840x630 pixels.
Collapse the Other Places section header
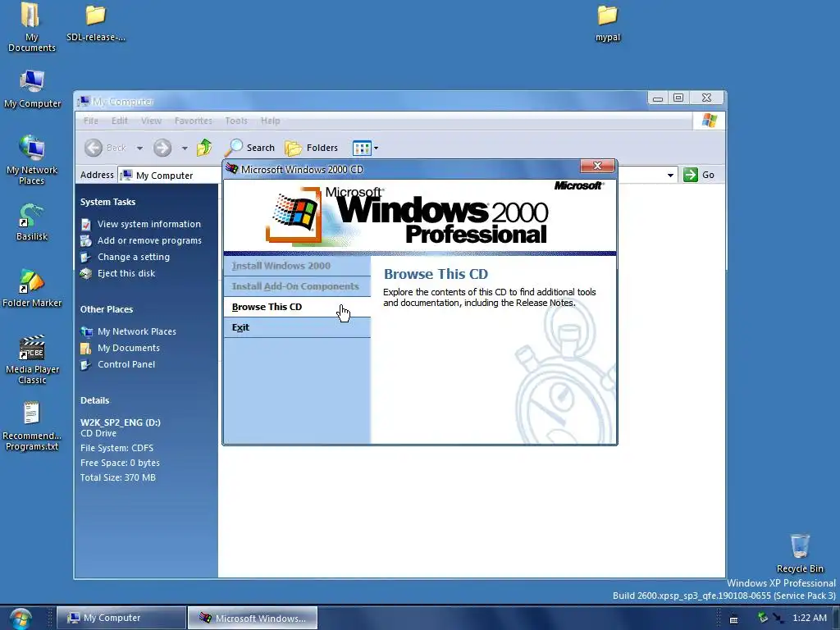click(x=107, y=309)
